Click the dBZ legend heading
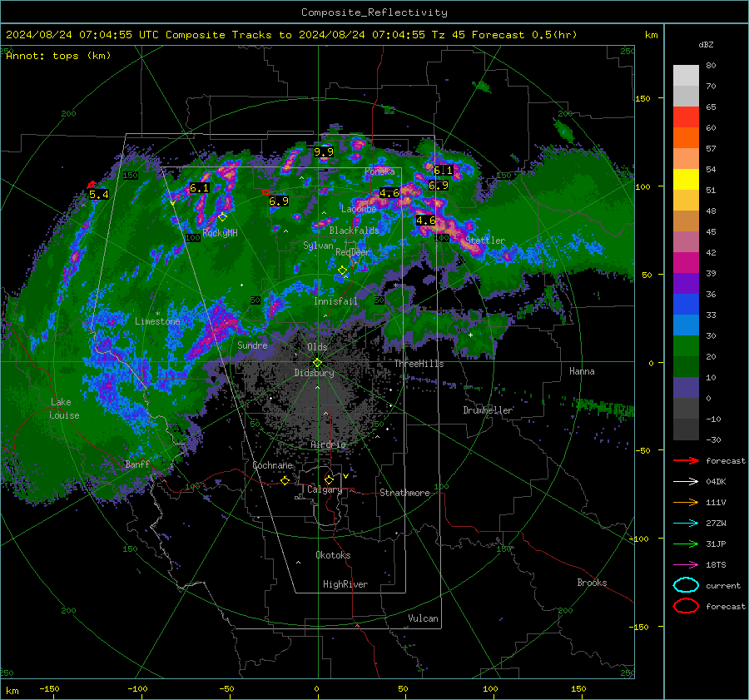This screenshot has height=700, width=749. coord(706,45)
